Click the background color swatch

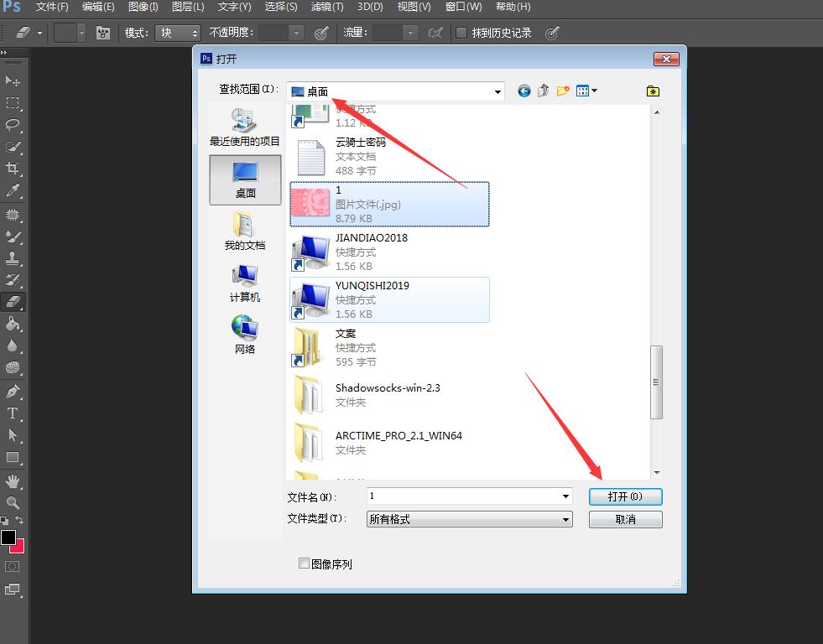(19, 548)
